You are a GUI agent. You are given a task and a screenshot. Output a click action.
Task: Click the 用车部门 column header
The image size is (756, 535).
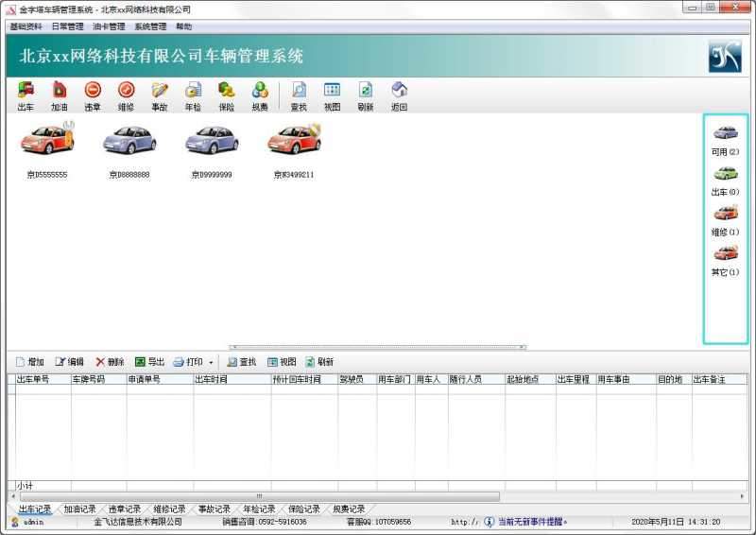396,380
